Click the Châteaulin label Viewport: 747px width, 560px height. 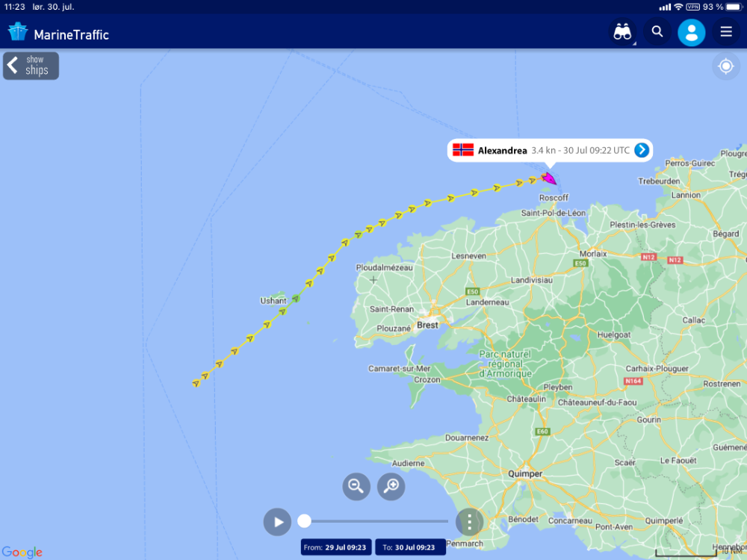click(x=526, y=399)
